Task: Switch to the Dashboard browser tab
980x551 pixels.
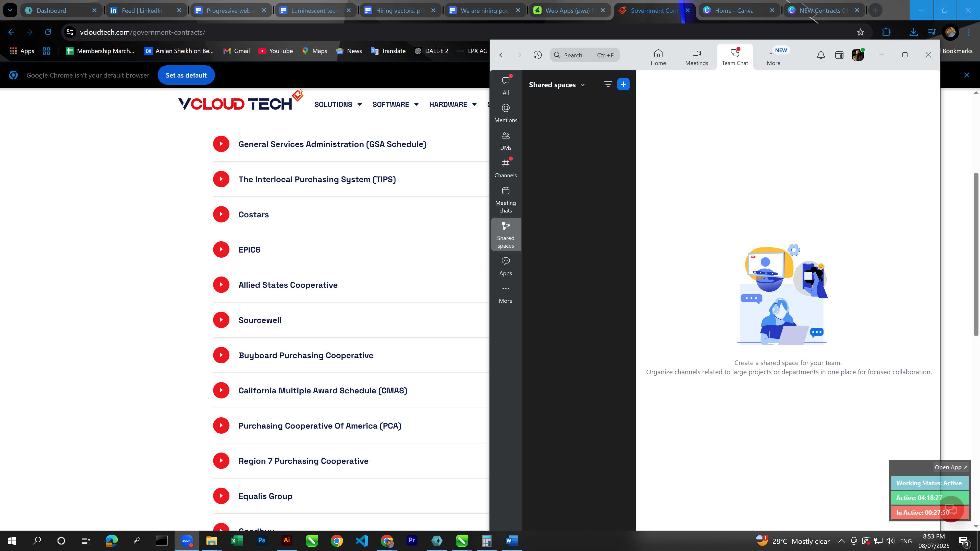Action: click(61, 10)
